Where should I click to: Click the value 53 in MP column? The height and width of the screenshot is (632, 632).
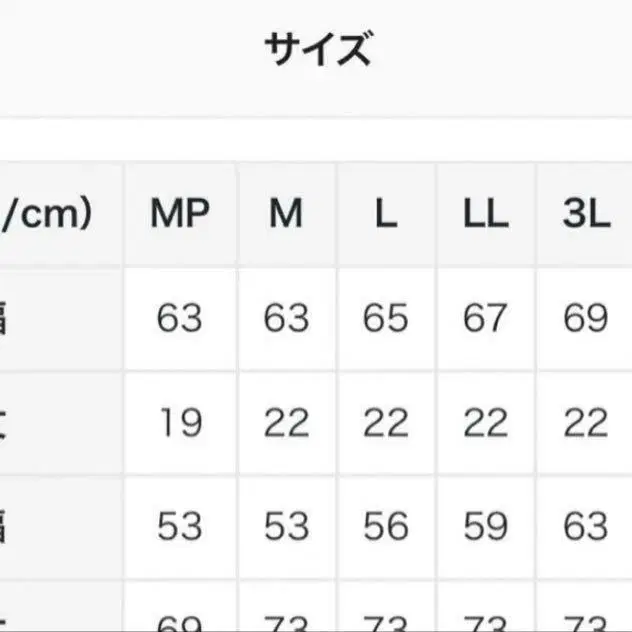(179, 526)
